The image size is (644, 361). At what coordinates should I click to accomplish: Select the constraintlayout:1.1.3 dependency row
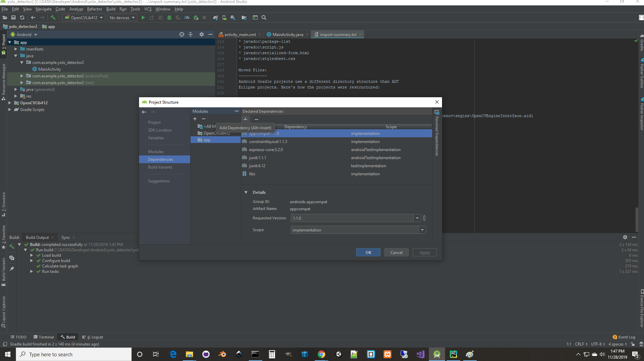tap(337, 142)
